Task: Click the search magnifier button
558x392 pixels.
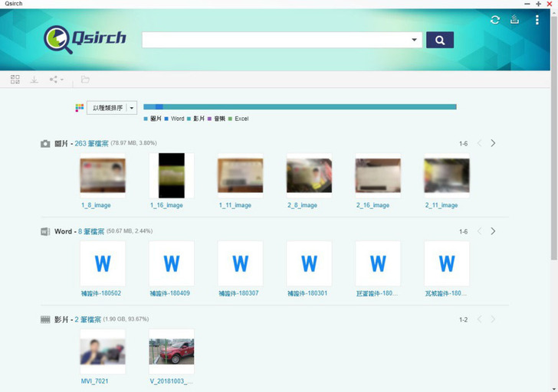Action: tap(440, 40)
